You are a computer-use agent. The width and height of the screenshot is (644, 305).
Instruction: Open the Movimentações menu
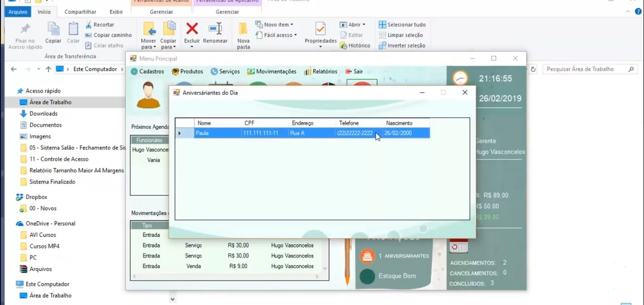(x=272, y=72)
